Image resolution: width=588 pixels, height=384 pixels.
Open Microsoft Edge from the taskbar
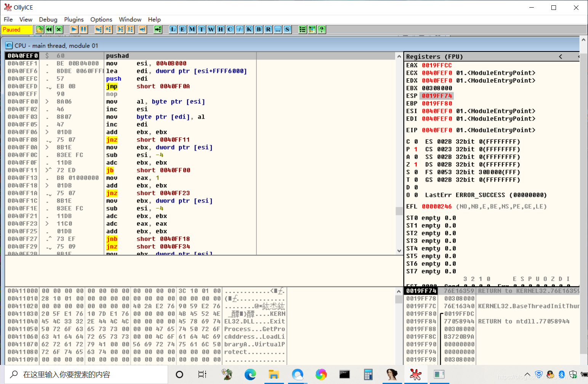tap(250, 374)
